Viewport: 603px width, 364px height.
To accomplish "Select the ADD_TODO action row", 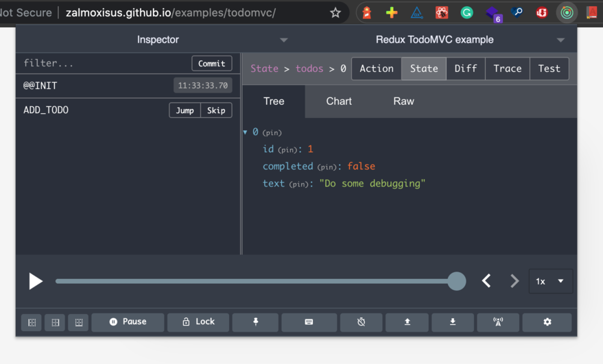I will coord(128,110).
